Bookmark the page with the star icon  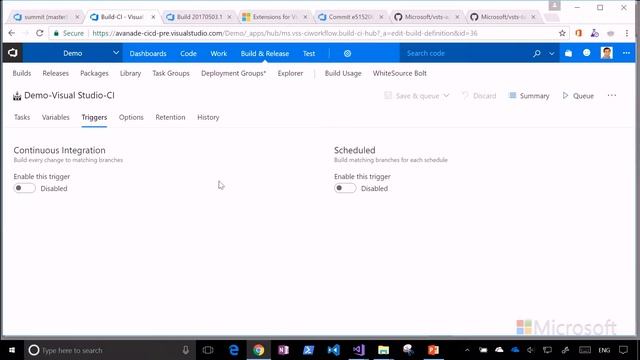[562, 33]
